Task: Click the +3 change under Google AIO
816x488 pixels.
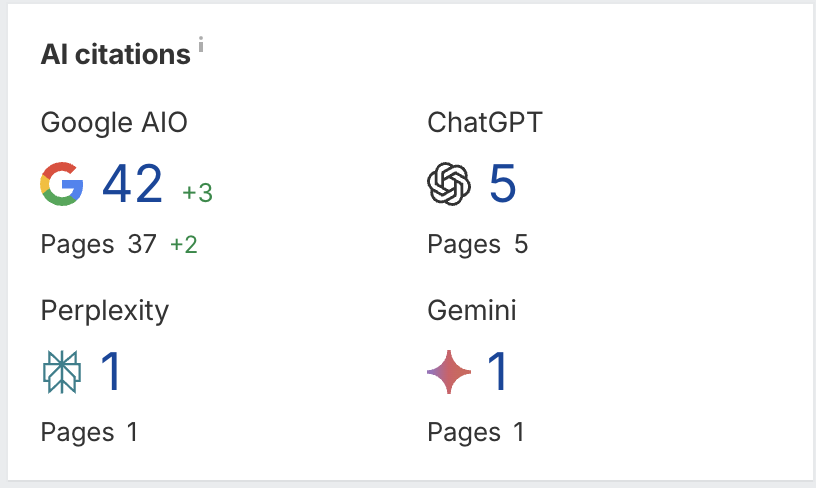Action: [197, 193]
